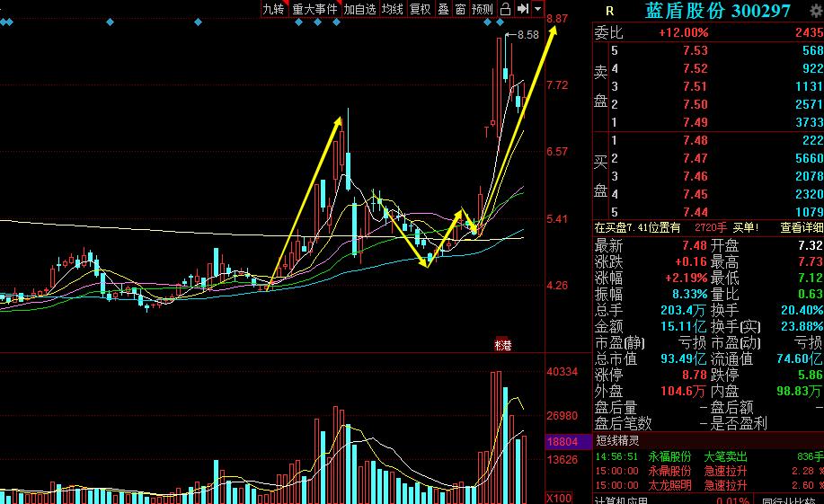This screenshot has height=504, width=824.
Task: Click buy level 5 price 7.44
Action: [696, 212]
